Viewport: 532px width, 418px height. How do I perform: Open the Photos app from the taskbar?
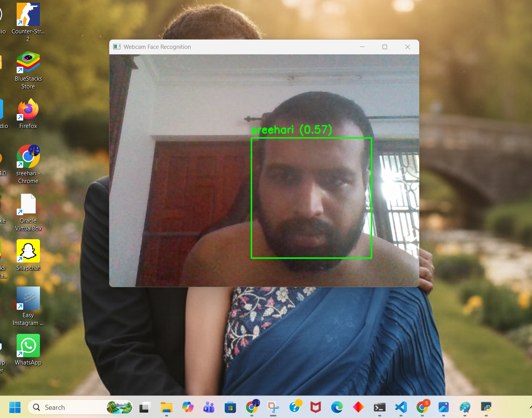pyautogui.click(x=443, y=407)
